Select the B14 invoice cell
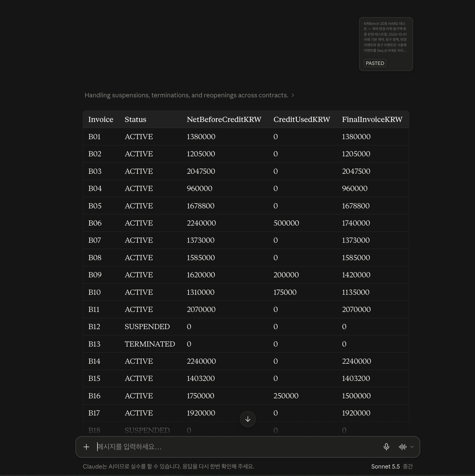Screen dimensions: 475x476 (94, 361)
